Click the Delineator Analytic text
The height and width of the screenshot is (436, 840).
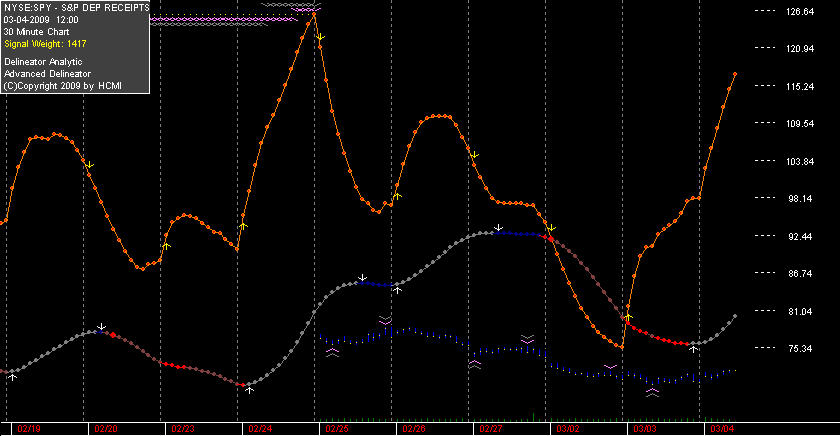click(43, 62)
